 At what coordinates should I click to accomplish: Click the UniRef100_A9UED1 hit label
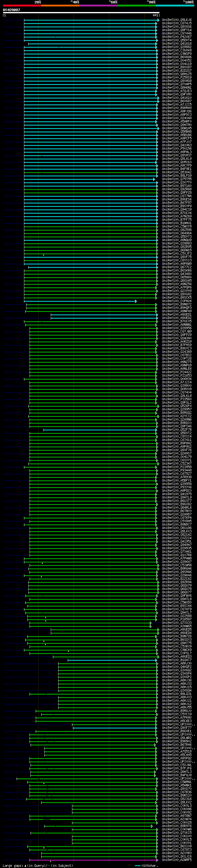(177, 314)
